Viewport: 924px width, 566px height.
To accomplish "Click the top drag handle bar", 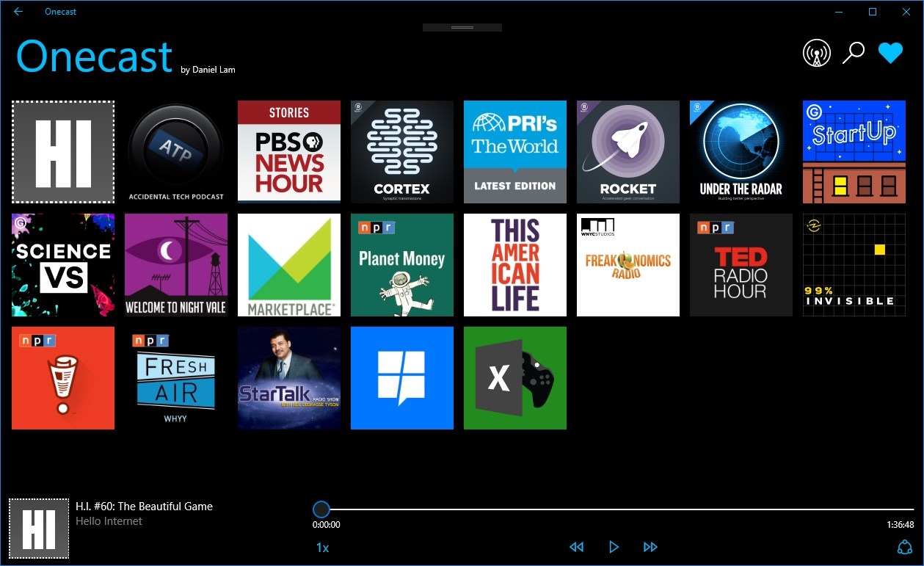I will click(462, 27).
